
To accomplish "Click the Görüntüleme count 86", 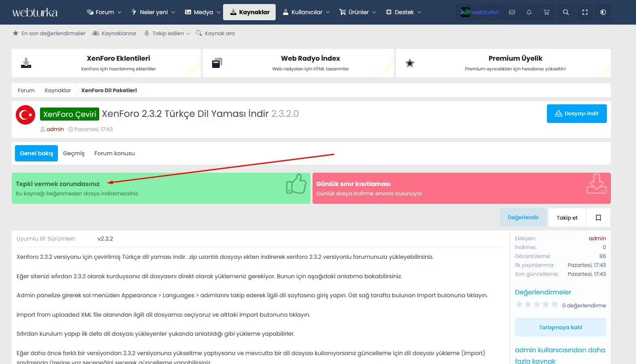I will (x=602, y=256).
